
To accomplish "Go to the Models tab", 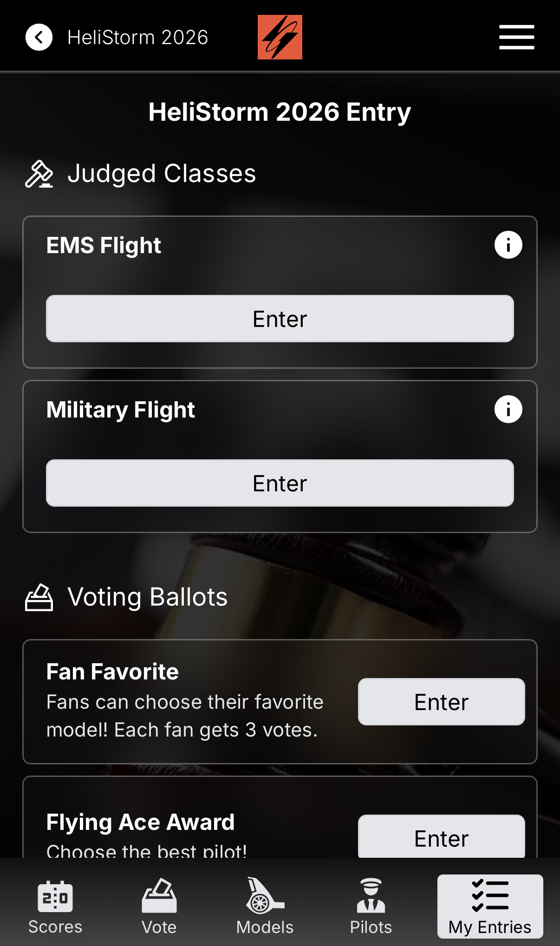I will click(265, 907).
